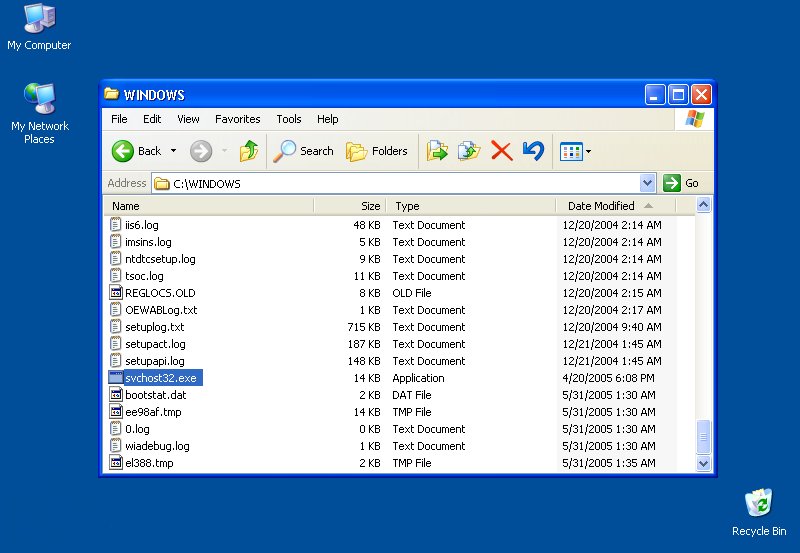Screen dimensions: 800x553
Task: Select the OEWABLog.txt file icon
Action: point(116,310)
